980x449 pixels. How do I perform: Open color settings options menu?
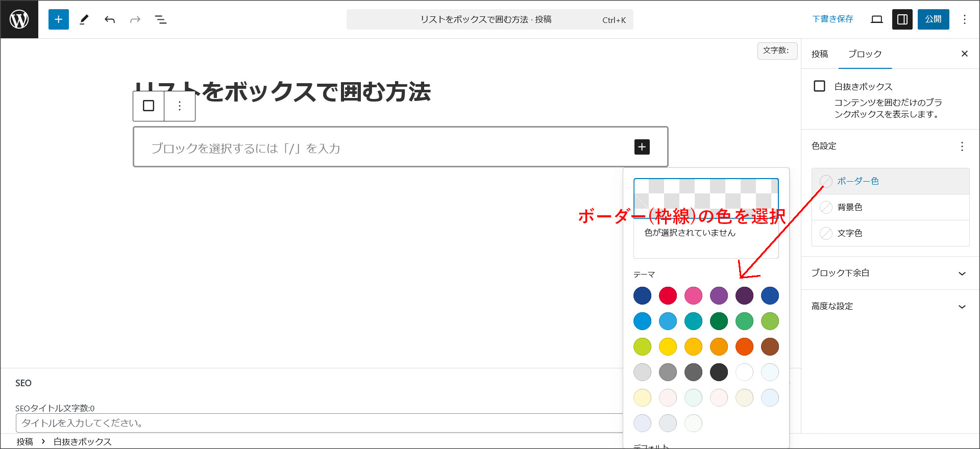click(962, 146)
